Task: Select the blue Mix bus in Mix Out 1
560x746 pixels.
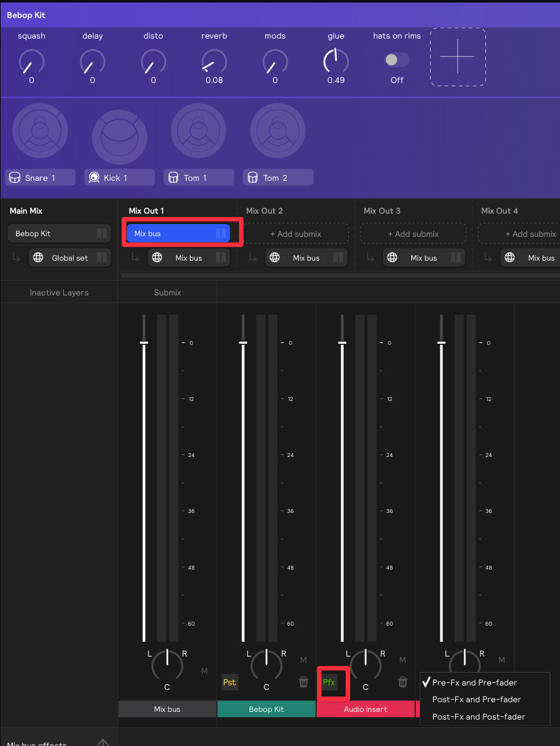Action: coord(178,234)
